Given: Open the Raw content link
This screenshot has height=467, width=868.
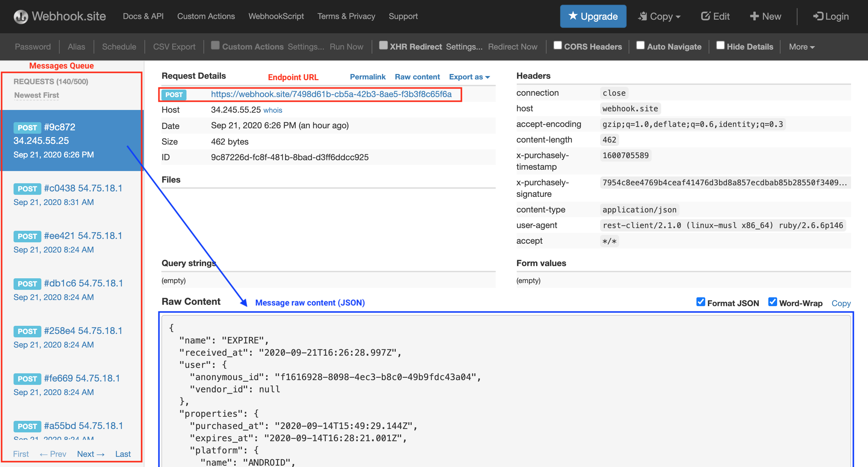Looking at the screenshot, I should click(x=417, y=77).
